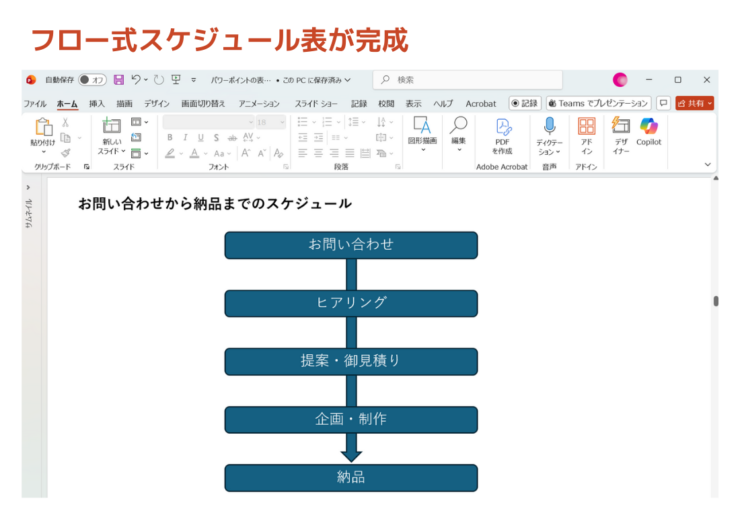Expand the サムネイル thumbnail pane arrow
Screen dimensions: 740x505
pyautogui.click(x=28, y=188)
